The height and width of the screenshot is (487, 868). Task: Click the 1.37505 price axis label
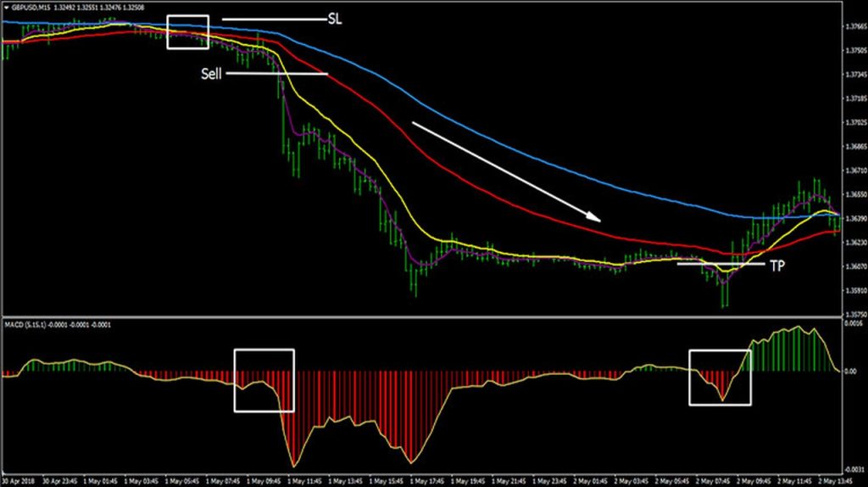click(x=855, y=50)
